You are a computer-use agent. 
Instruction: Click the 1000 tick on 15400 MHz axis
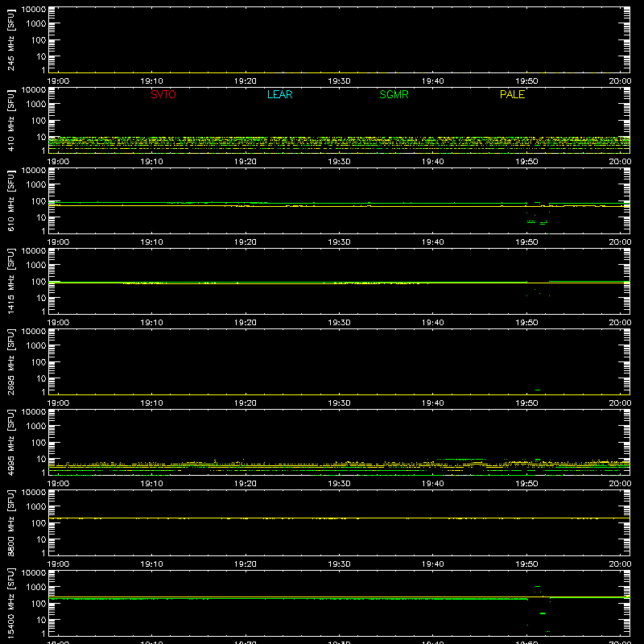[x=36, y=588]
